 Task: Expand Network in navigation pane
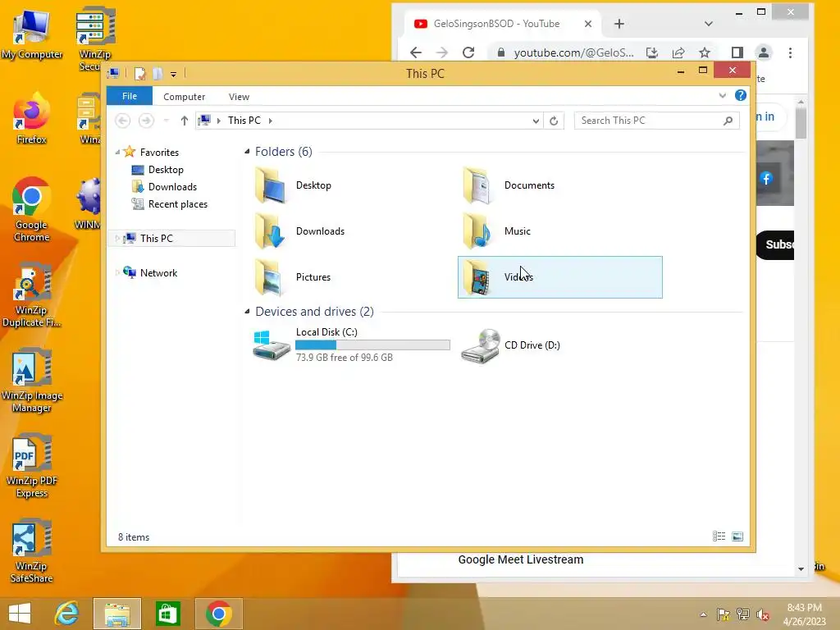coord(117,272)
